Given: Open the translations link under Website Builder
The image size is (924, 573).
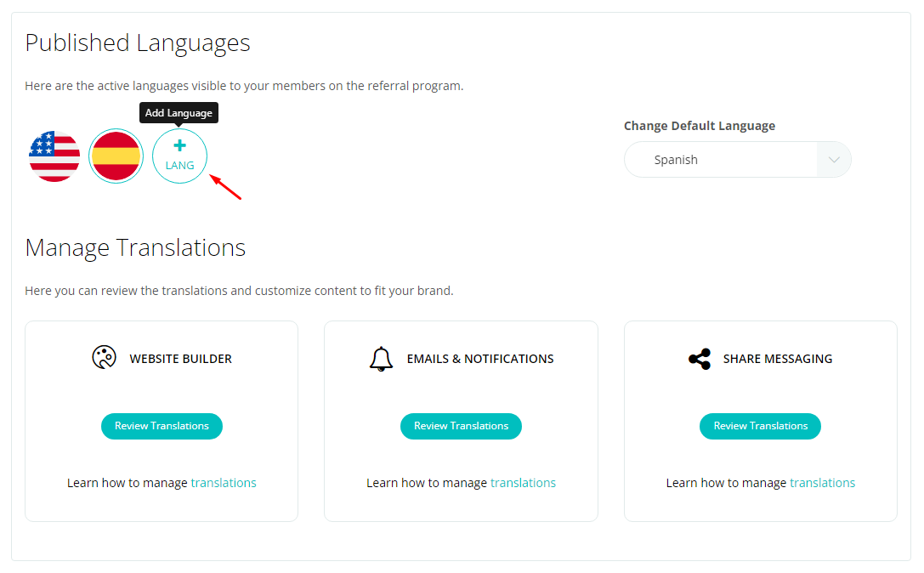Looking at the screenshot, I should [224, 482].
